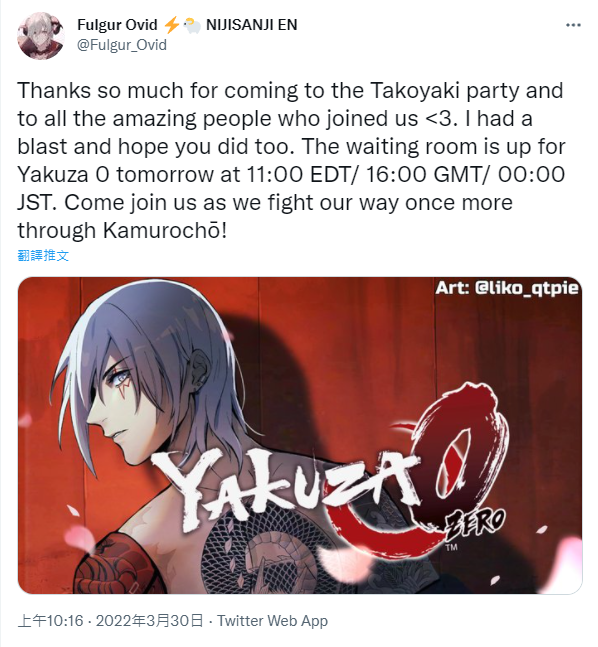This screenshot has width=598, height=647.
Task: Click the 2022年3月30日 date
Action: click(x=149, y=621)
